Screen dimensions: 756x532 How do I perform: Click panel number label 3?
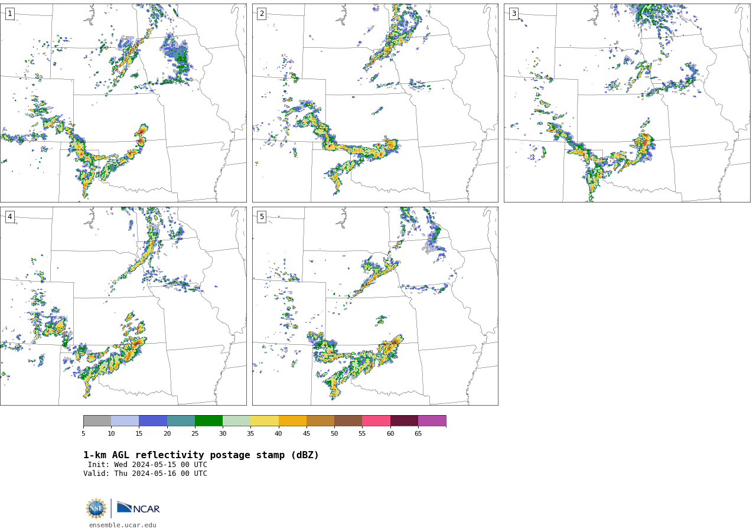click(513, 14)
